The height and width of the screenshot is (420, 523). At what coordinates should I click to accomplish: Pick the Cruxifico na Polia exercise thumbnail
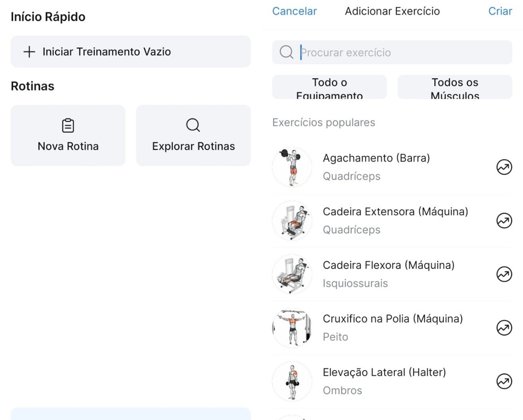coord(292,328)
